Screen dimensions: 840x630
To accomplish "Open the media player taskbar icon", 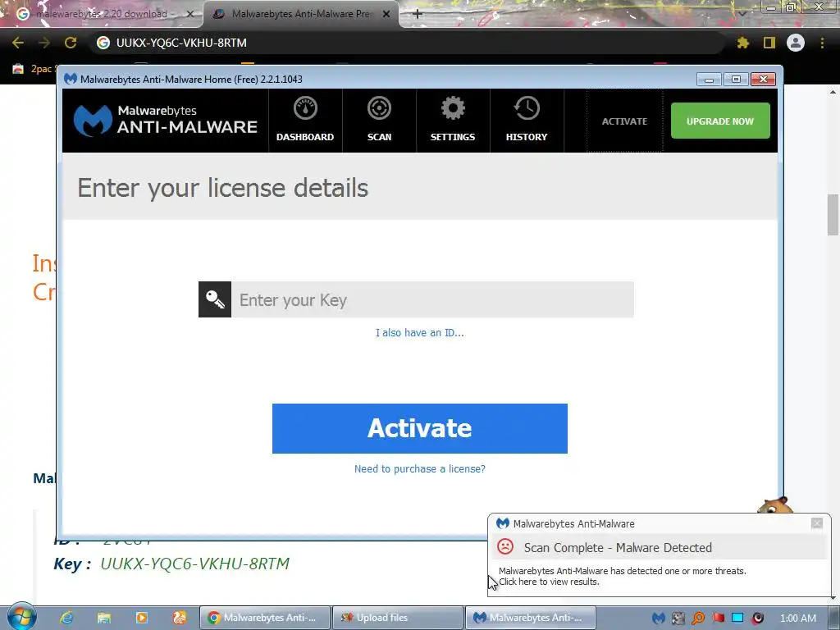I will (141, 618).
